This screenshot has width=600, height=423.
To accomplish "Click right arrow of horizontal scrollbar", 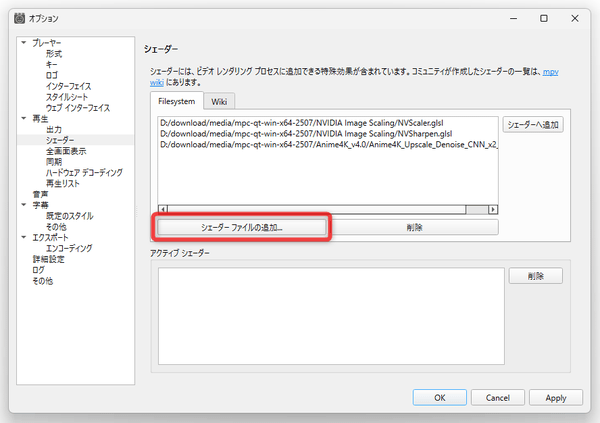I will point(493,209).
